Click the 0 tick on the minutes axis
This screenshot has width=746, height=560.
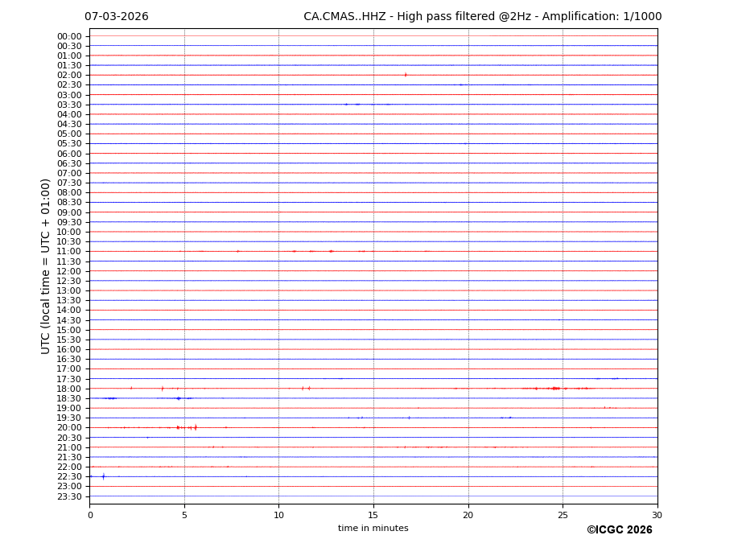pos(90,515)
